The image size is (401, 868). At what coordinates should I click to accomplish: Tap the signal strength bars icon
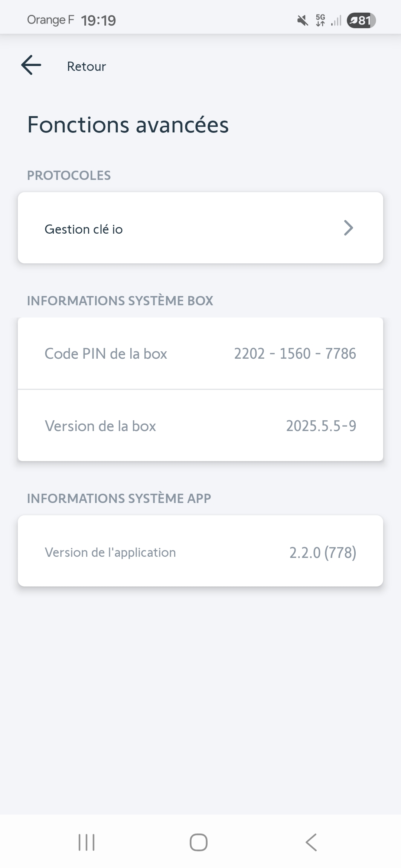point(336,21)
